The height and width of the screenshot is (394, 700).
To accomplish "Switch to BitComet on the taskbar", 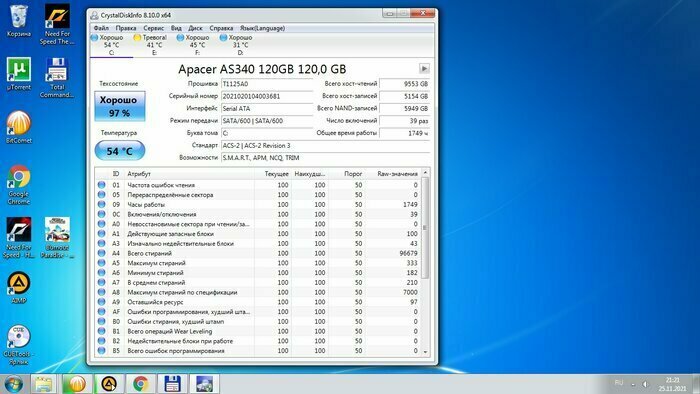I will [x=77, y=384].
